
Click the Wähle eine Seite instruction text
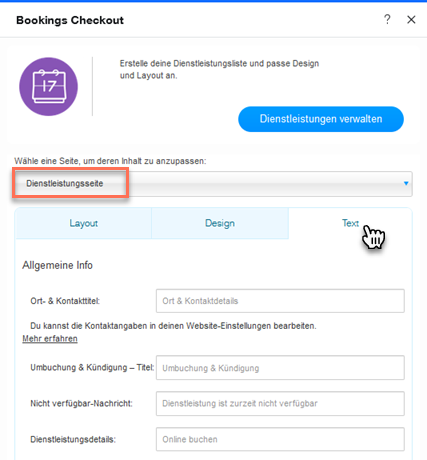pos(110,161)
